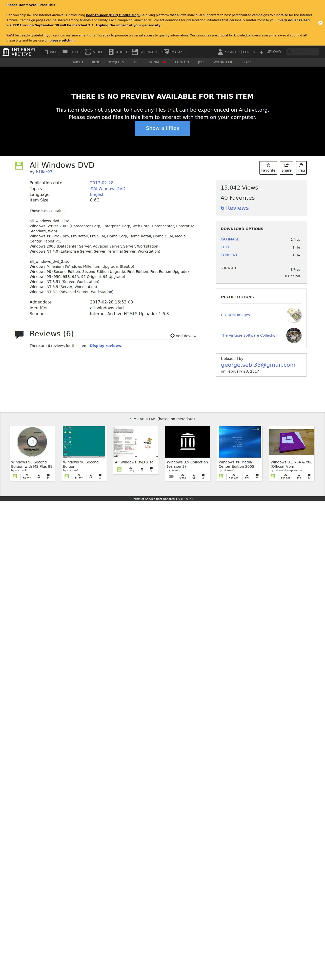Image resolution: width=325 pixels, height=980 pixels.
Task: Click the Share button
Action: 286,168
